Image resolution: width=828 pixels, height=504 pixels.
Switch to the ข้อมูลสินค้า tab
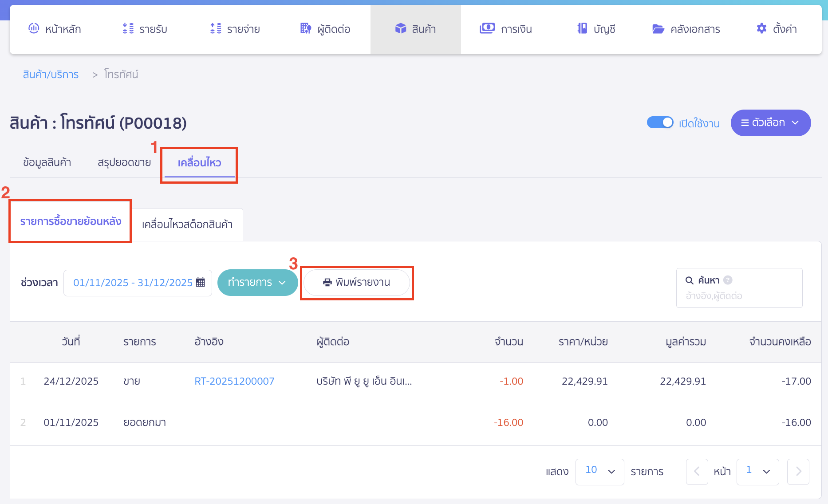click(x=47, y=162)
